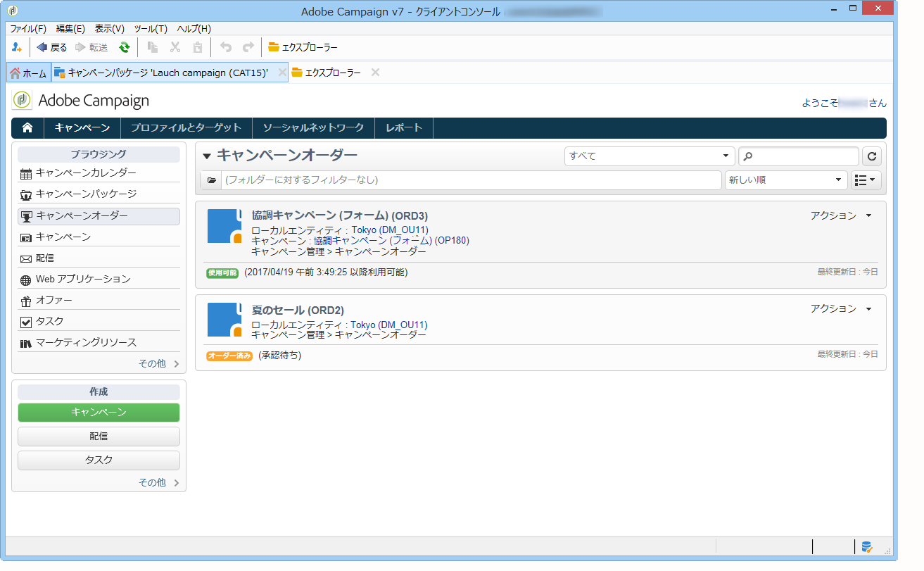
Task: Click the Adobe Campaign logo icon
Action: click(x=22, y=101)
